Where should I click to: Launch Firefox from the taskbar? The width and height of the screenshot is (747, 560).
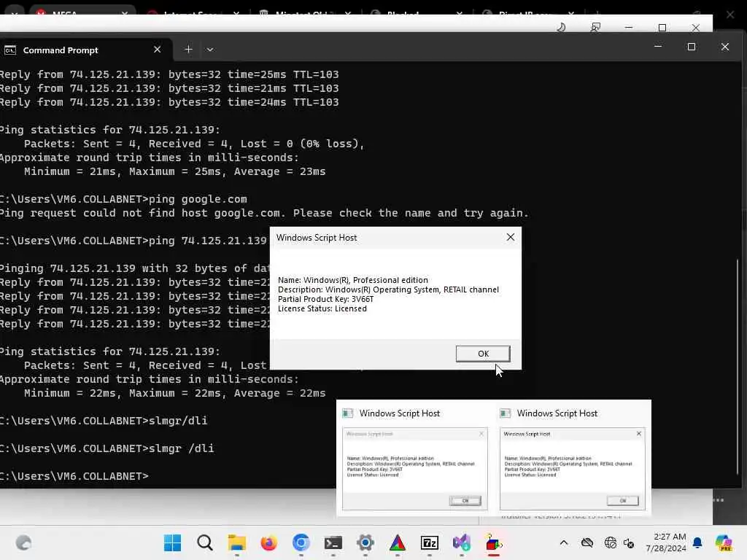click(269, 542)
